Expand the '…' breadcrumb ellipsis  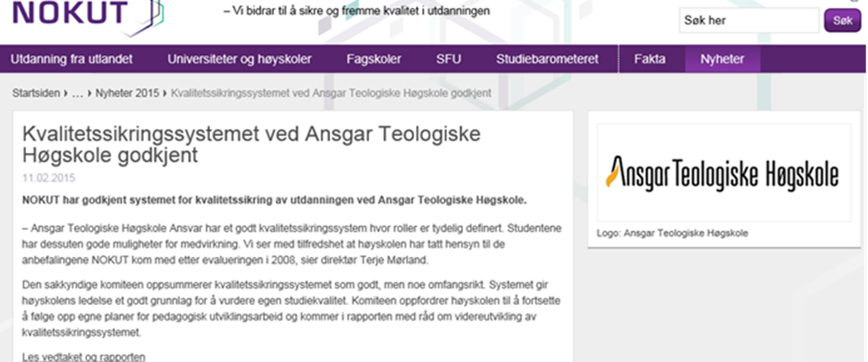coord(78,93)
